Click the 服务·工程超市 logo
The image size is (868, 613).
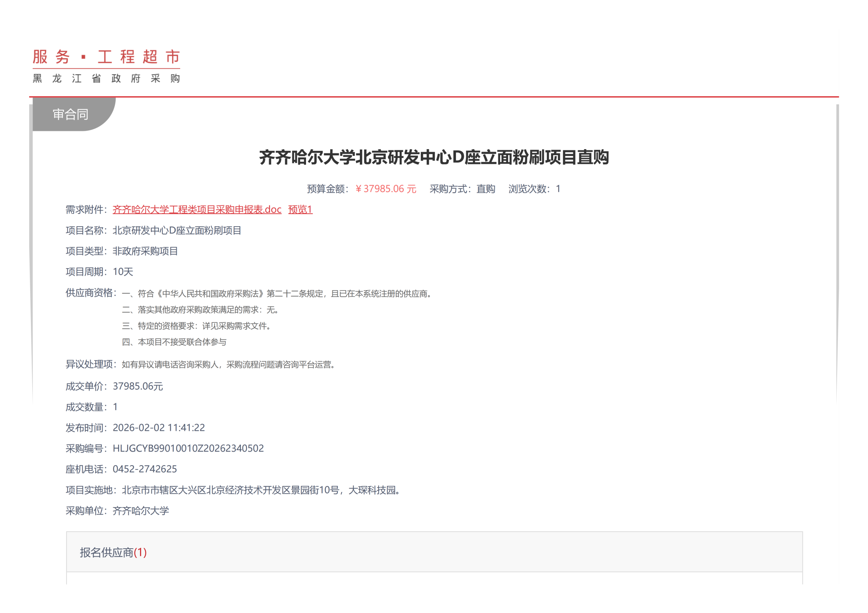pos(106,57)
